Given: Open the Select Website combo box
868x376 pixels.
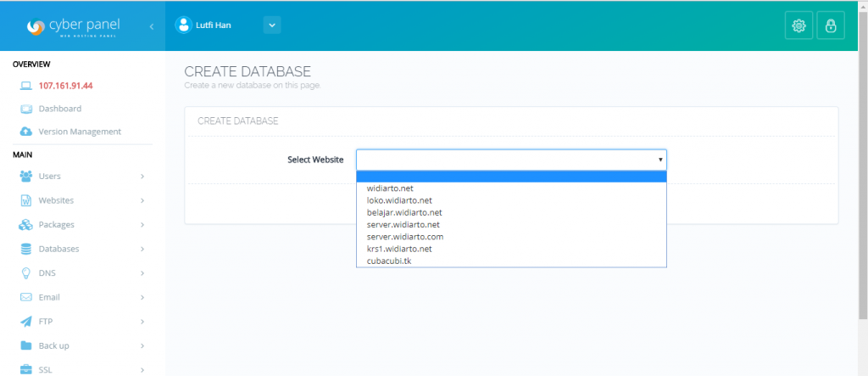Looking at the screenshot, I should pyautogui.click(x=511, y=160).
